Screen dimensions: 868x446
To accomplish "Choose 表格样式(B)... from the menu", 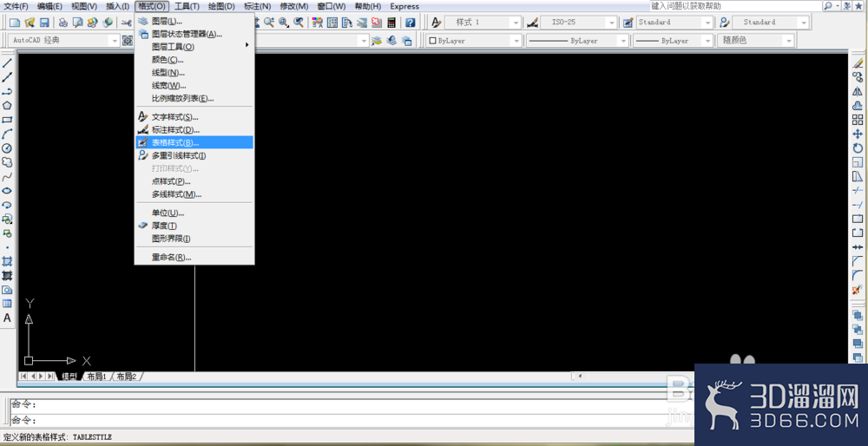I will [x=194, y=143].
